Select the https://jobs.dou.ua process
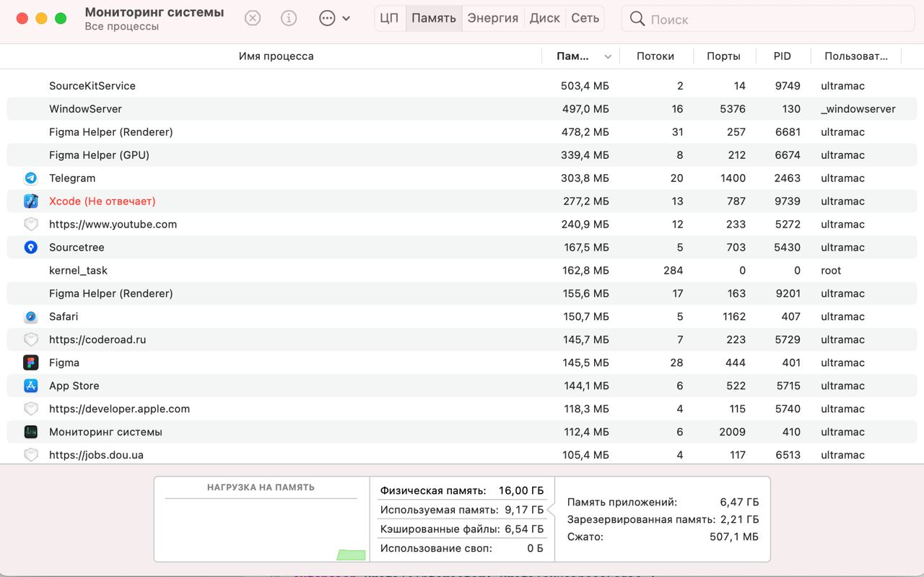The width and height of the screenshot is (924, 577). pos(96,455)
